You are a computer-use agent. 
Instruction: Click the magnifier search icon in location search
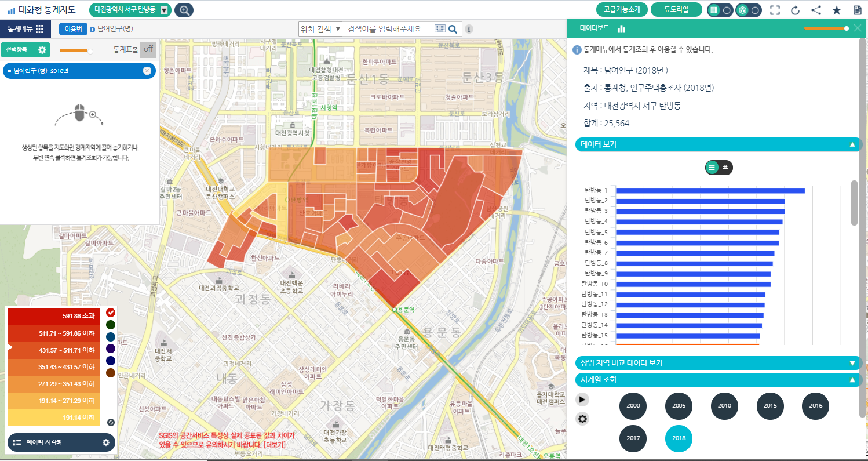tap(453, 29)
